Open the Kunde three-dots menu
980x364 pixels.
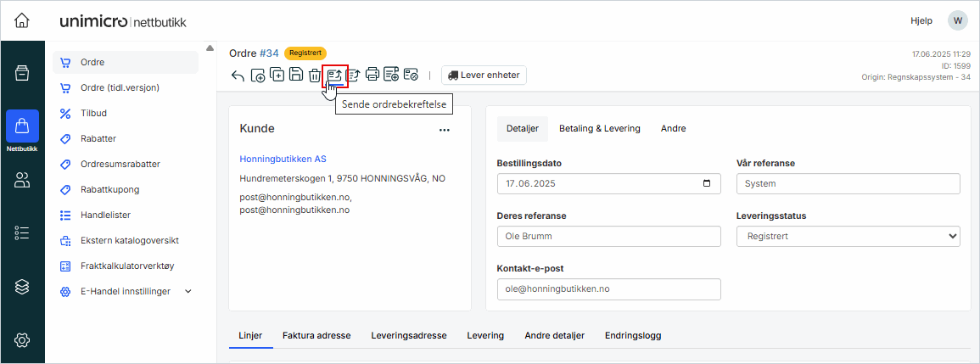tap(444, 130)
